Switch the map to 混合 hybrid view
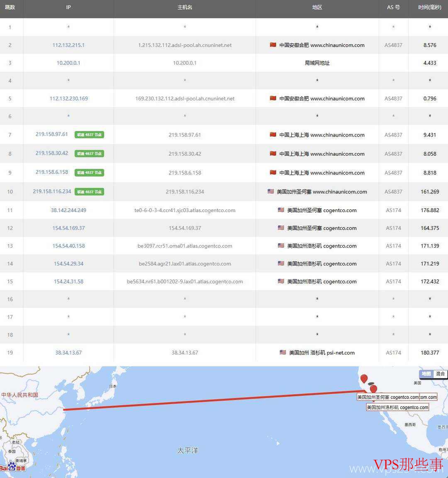Image resolution: width=448 pixels, height=478 pixels. pyautogui.click(x=440, y=374)
